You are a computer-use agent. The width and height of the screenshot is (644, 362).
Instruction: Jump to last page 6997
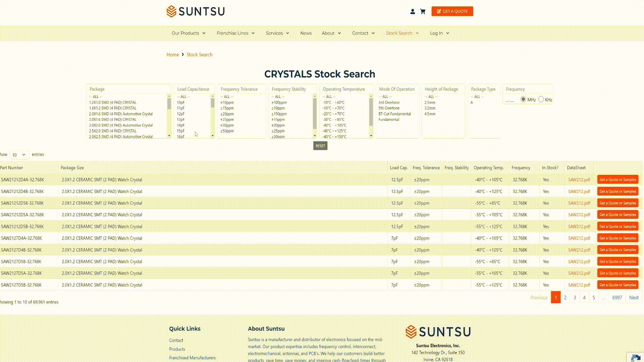(617, 298)
